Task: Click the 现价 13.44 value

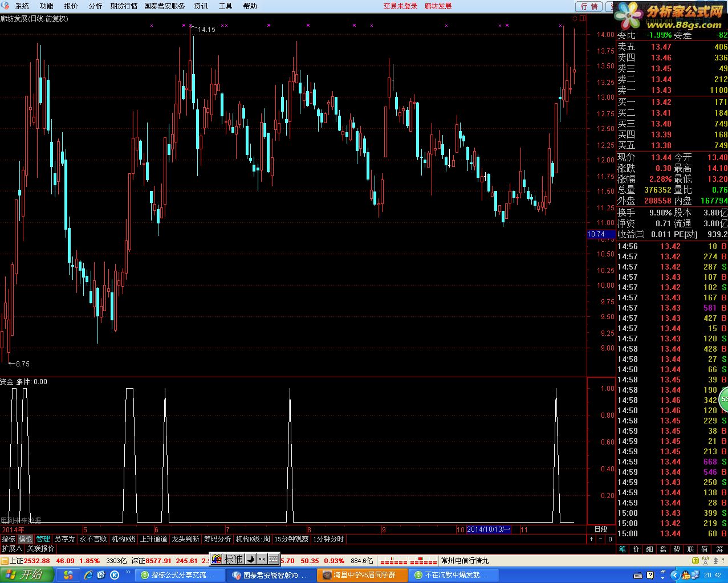Action: click(661, 157)
